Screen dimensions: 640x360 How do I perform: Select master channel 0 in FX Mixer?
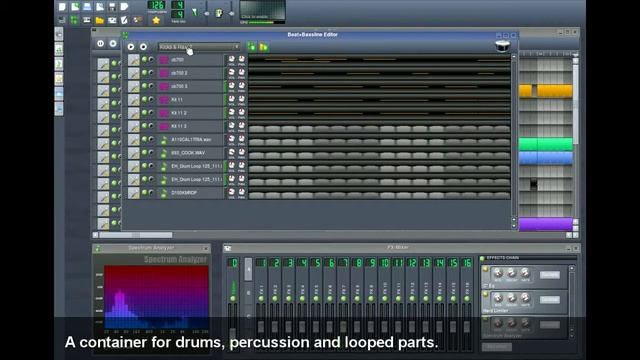(x=233, y=263)
